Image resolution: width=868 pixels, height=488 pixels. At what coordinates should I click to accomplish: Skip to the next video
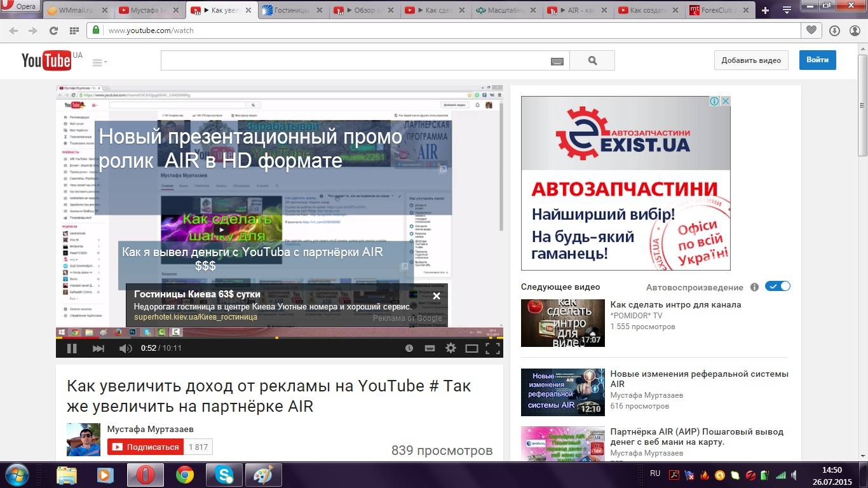(98, 348)
